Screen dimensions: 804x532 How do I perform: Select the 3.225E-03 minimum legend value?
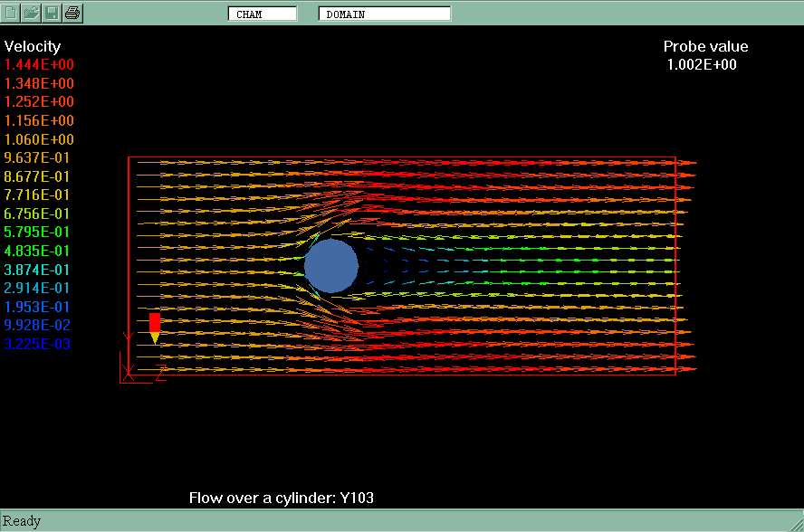[38, 344]
